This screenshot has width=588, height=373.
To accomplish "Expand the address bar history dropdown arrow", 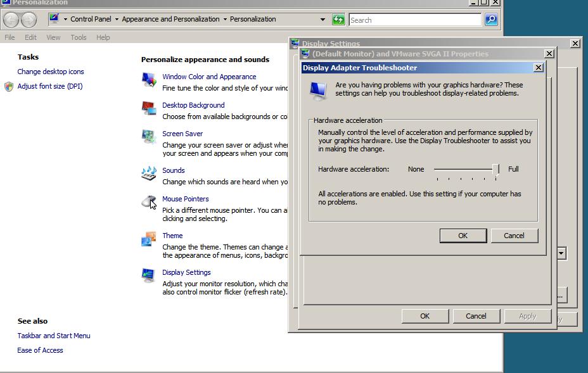I will point(323,20).
